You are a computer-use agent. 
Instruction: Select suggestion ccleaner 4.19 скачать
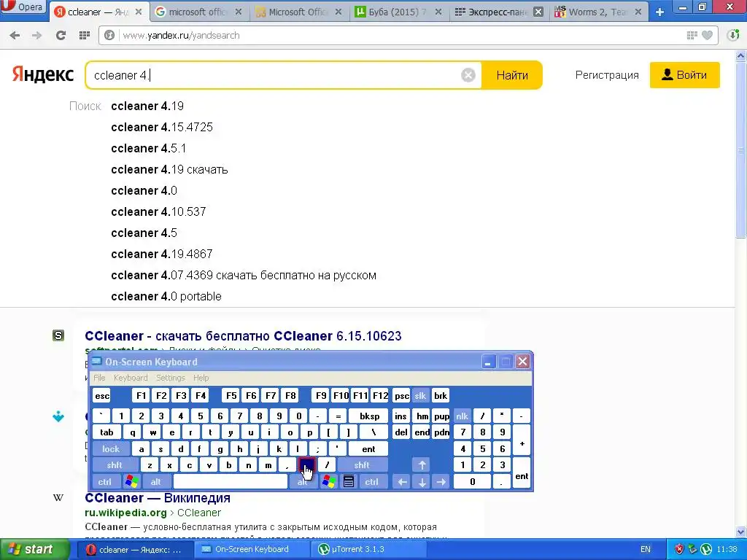(169, 169)
